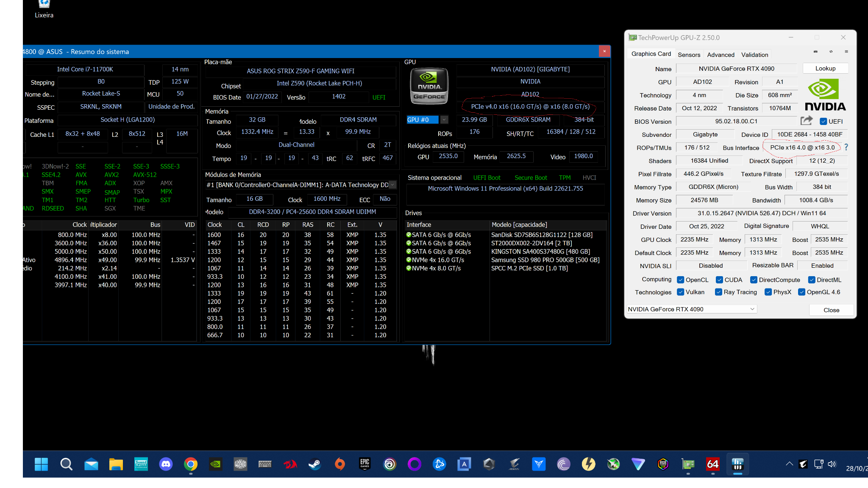Select Samsung SSD 980 PRO drive row
This screenshot has height=488, width=868.
pos(506,260)
